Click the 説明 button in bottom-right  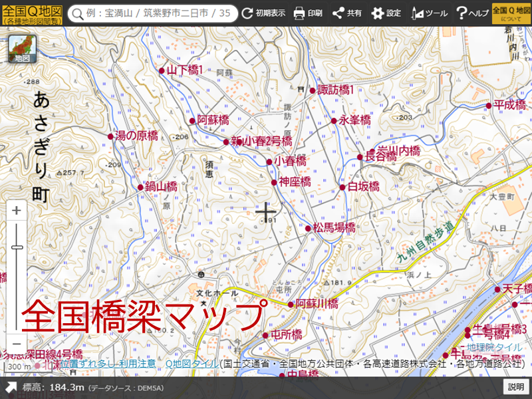tap(515, 387)
